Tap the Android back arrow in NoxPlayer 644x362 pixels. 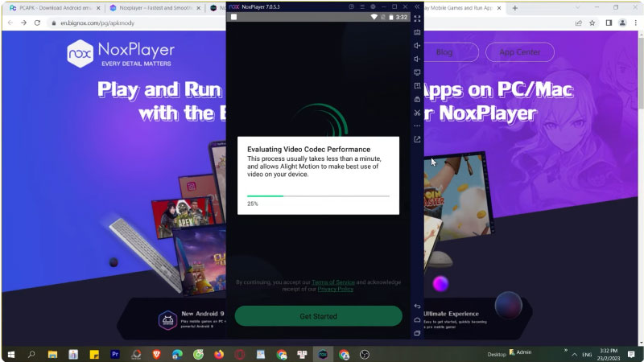417,306
